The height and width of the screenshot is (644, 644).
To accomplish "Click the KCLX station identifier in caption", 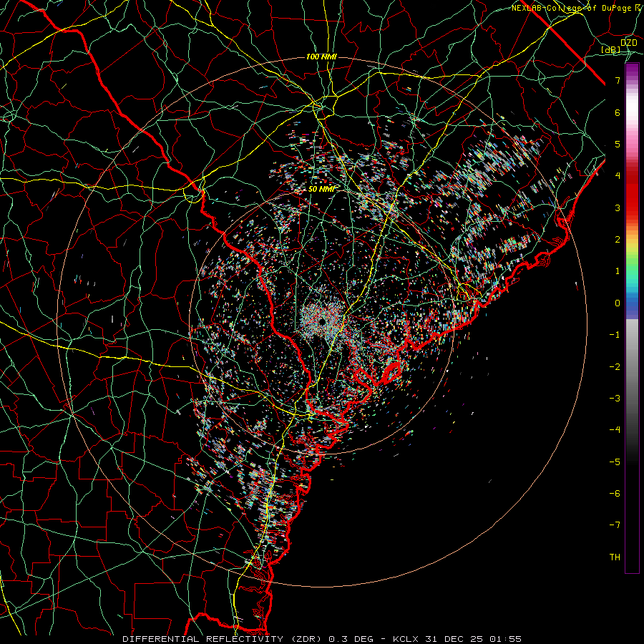I will pos(404,639).
